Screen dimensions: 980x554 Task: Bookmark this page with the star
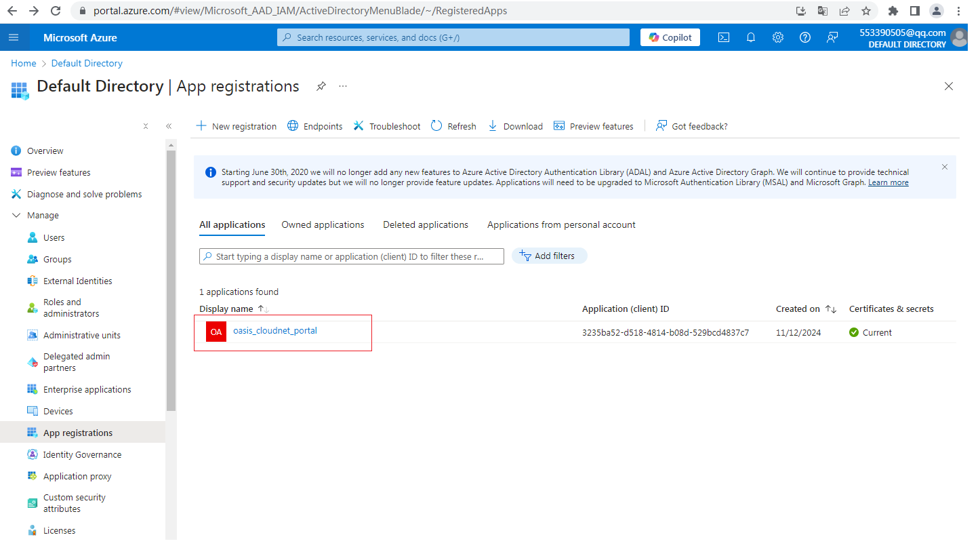pyautogui.click(x=865, y=11)
